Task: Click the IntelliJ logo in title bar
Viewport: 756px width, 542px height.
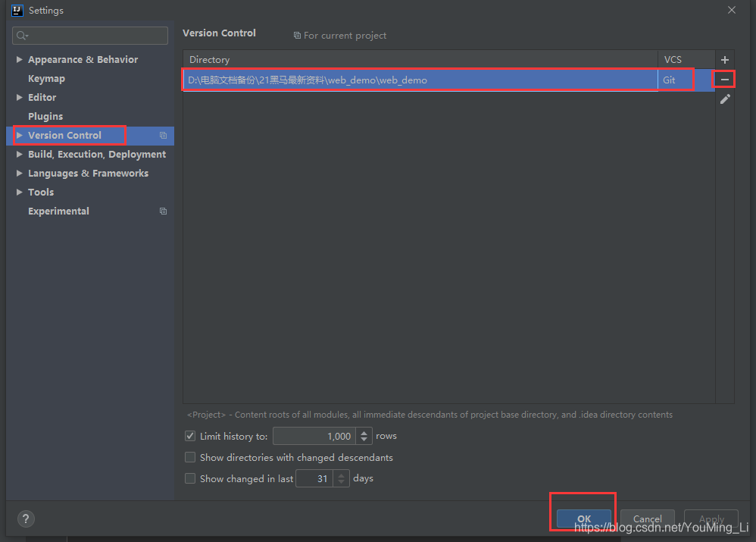Action: 17,10
